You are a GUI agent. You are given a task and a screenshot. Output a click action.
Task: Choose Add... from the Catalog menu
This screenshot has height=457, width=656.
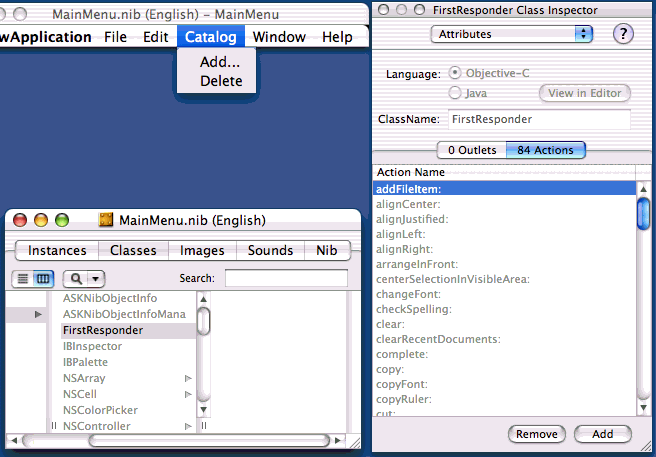(x=219, y=62)
